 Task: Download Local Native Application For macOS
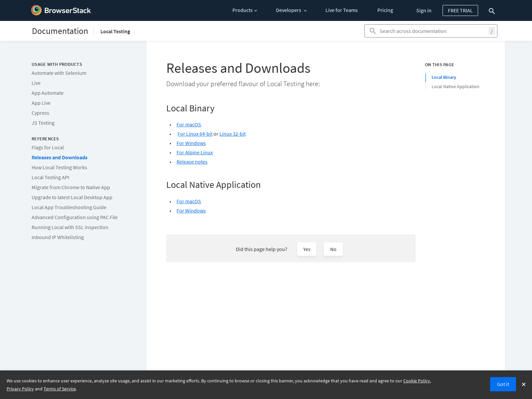coord(189,201)
